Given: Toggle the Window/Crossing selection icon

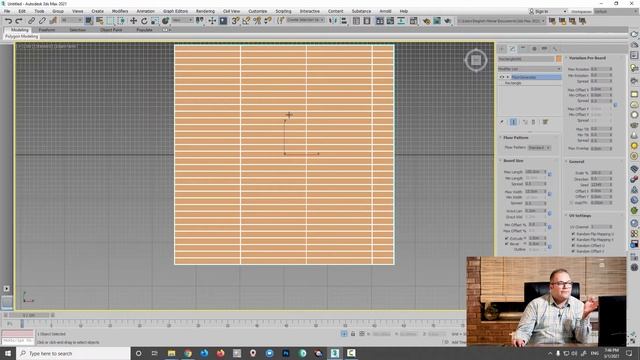Looking at the screenshot, I should coord(121,20).
